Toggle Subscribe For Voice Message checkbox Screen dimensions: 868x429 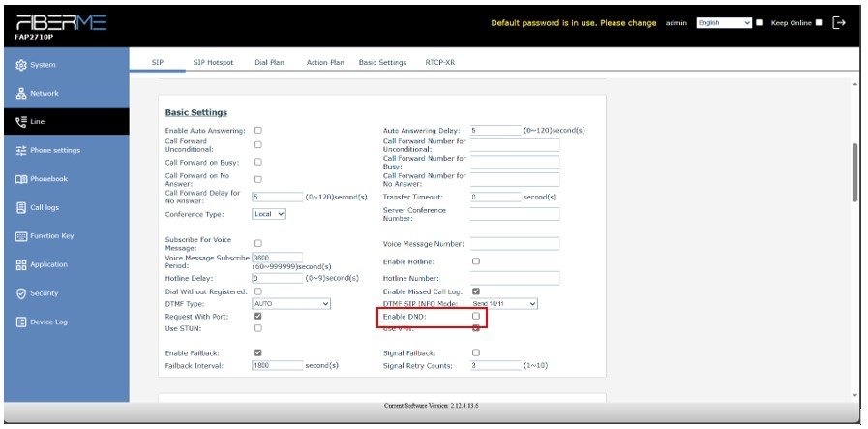tap(258, 243)
